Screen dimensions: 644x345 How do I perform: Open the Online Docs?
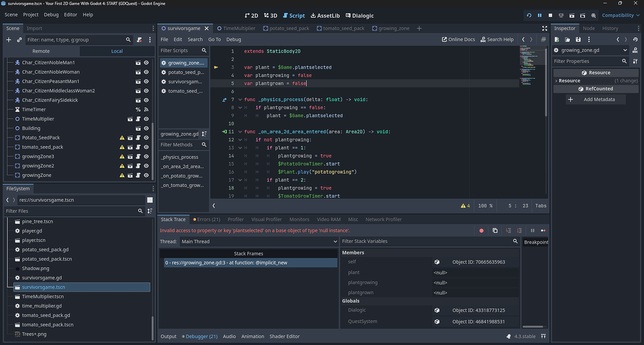458,39
